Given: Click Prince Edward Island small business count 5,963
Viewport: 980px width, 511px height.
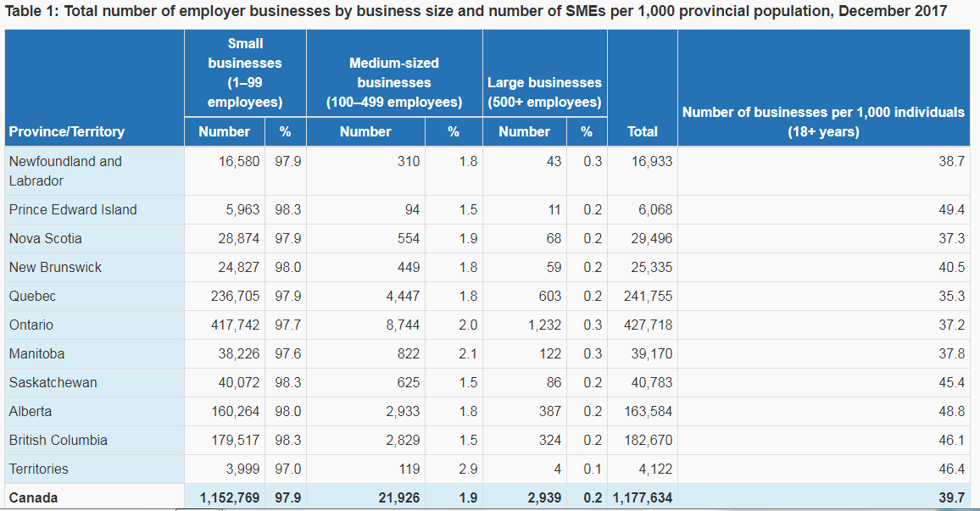Looking at the screenshot, I should click(242, 210).
